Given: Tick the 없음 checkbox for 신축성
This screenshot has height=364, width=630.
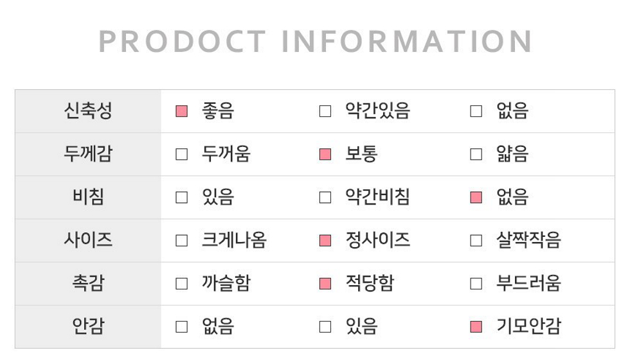Looking at the screenshot, I should tap(476, 111).
